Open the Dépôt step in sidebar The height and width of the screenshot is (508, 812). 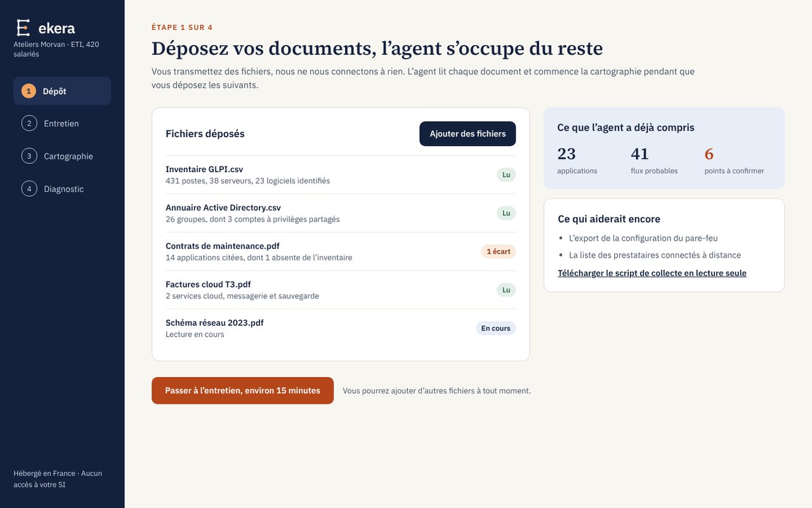62,91
